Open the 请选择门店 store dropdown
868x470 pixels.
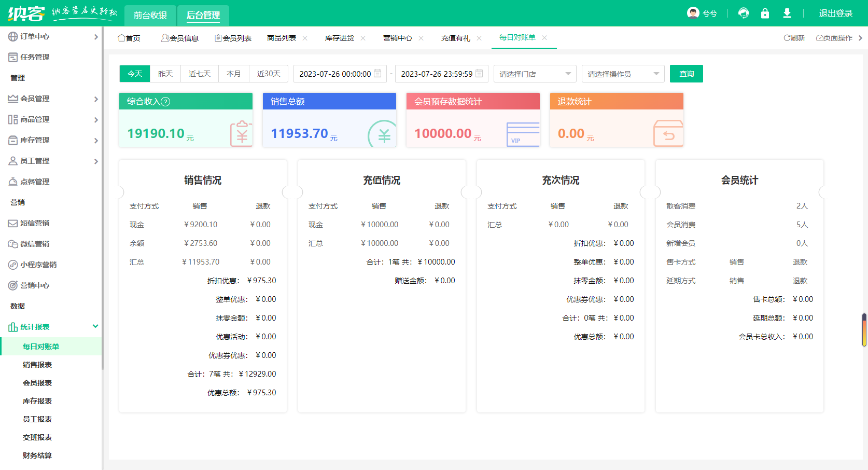[x=535, y=74]
